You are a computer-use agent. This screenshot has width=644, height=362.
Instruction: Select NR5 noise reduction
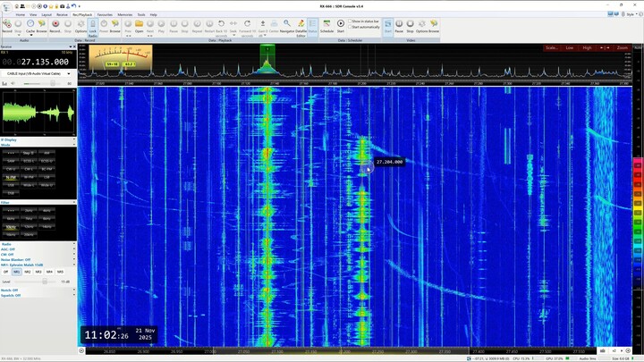(60, 272)
